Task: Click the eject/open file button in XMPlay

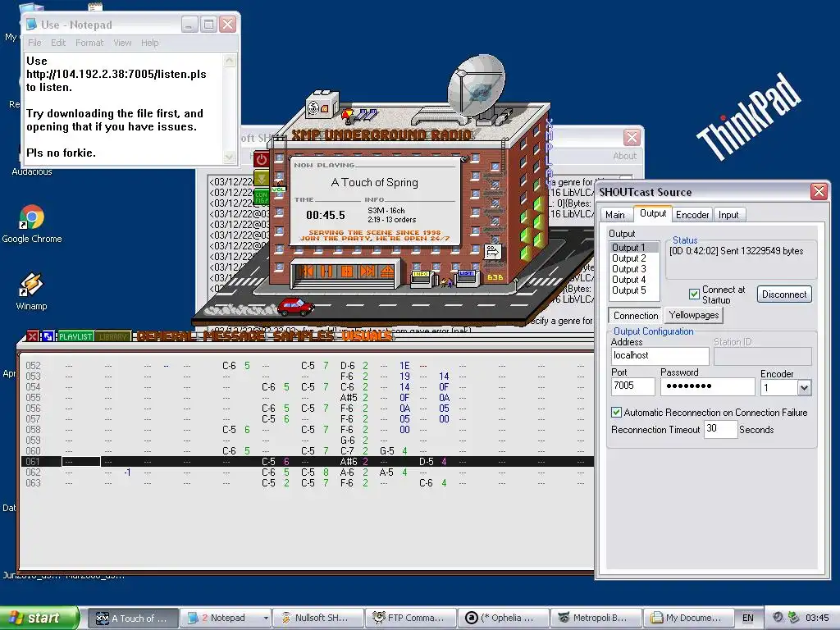Action: (386, 272)
